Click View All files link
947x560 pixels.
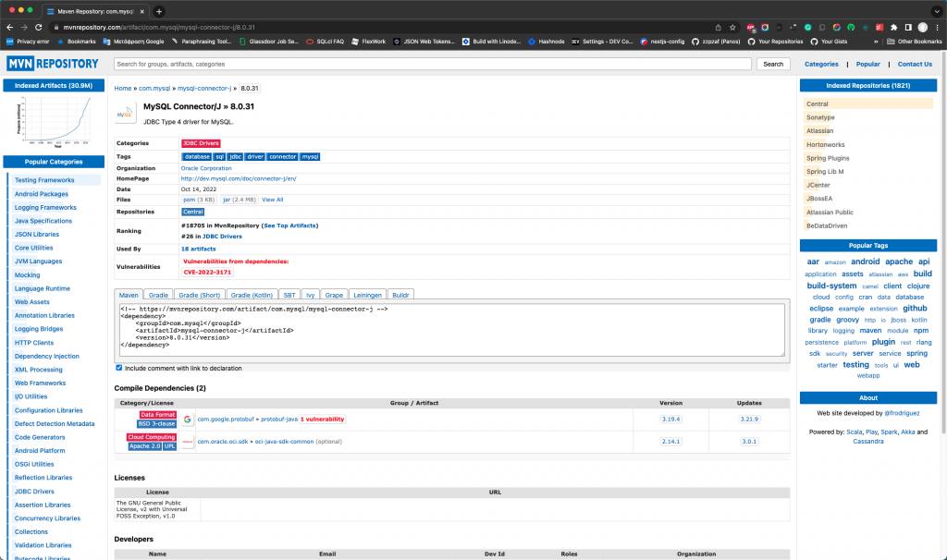coord(273,200)
